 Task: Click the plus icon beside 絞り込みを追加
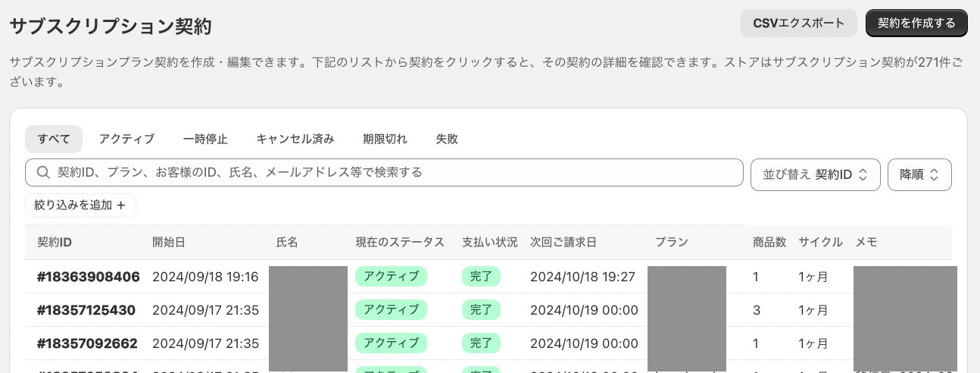(121, 205)
